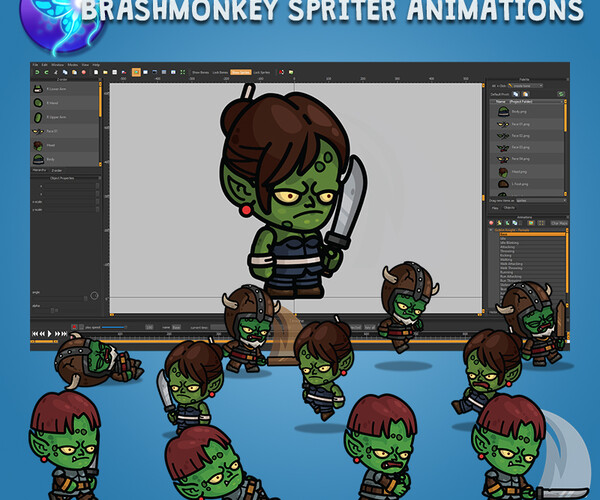
Task: Open the 'Drag new items as' dropdown
Action: (x=541, y=200)
